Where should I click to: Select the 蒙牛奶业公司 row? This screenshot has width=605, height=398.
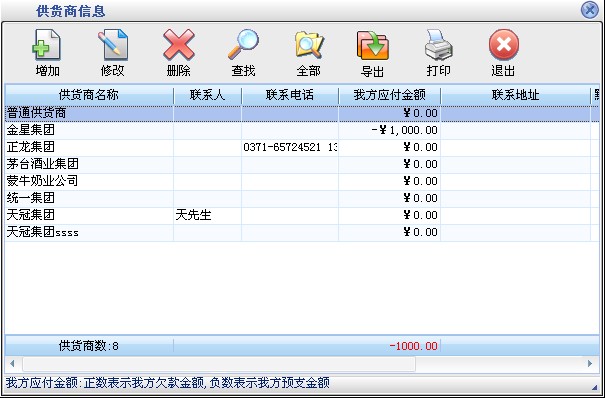(x=302, y=181)
